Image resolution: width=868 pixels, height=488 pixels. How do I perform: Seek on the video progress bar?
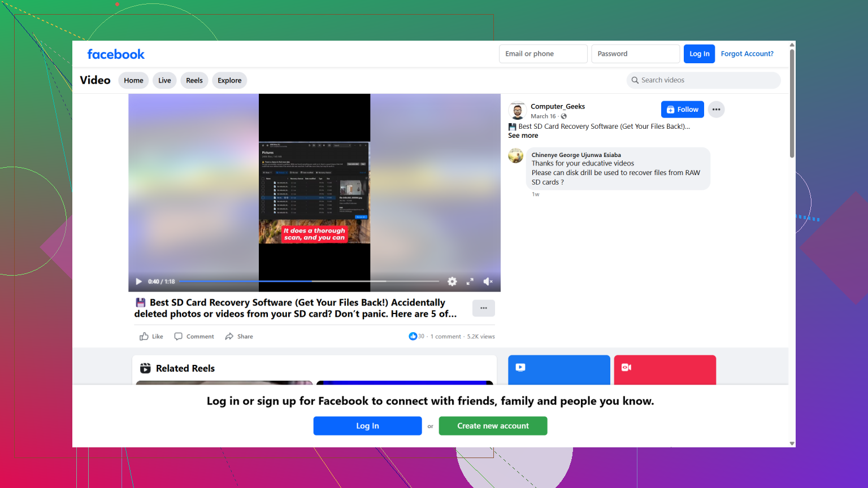tap(309, 281)
